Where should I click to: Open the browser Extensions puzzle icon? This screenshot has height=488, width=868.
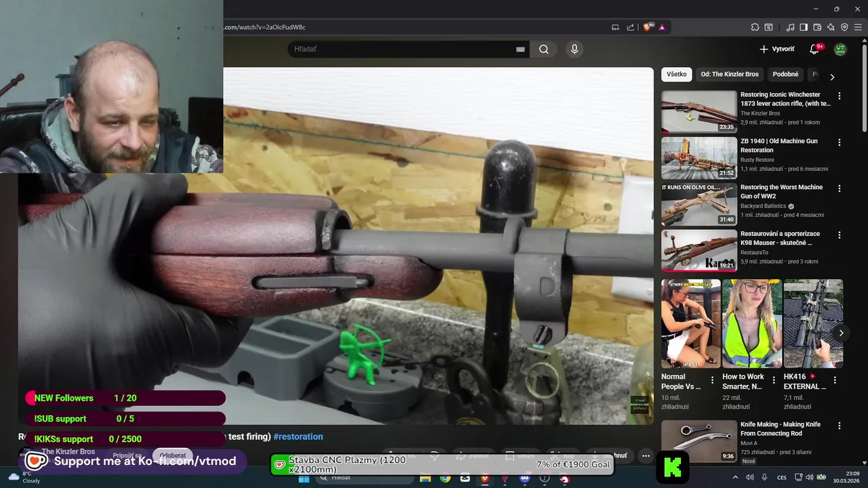(755, 27)
